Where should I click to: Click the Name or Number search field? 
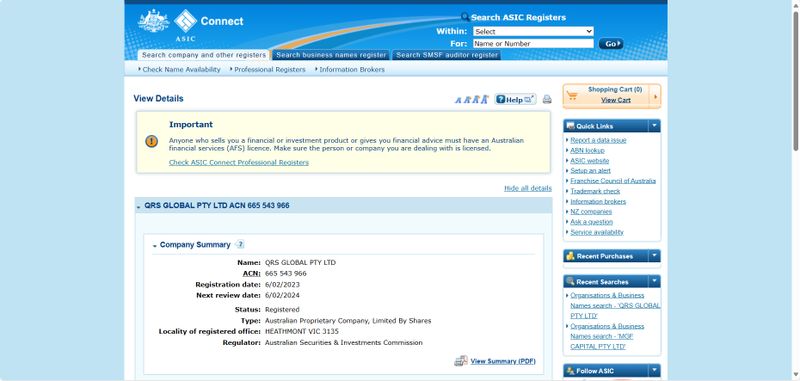[533, 44]
